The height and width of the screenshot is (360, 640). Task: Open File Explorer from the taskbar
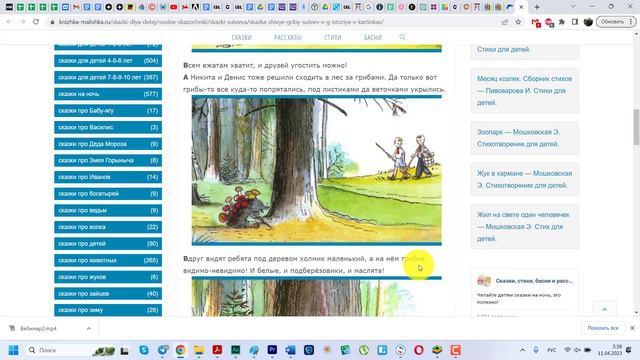pyautogui.click(x=199, y=350)
